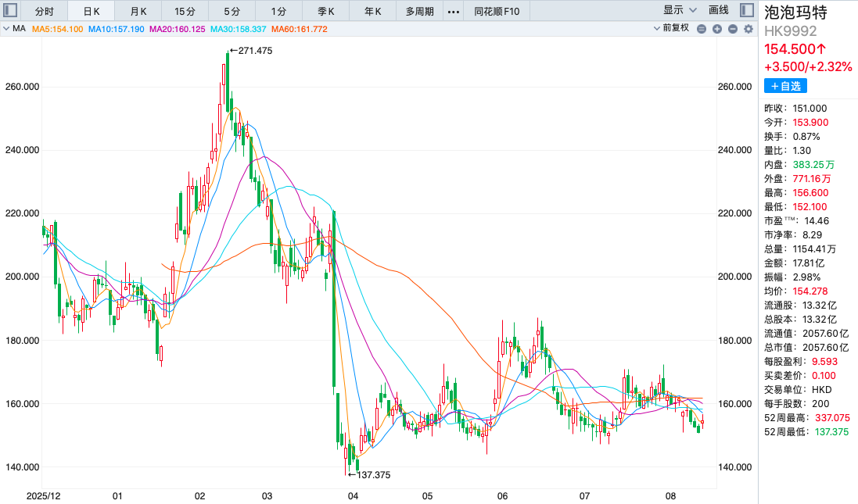Click the plus zoom-in chart icon
The height and width of the screenshot is (504, 858).
pyautogui.click(x=716, y=29)
